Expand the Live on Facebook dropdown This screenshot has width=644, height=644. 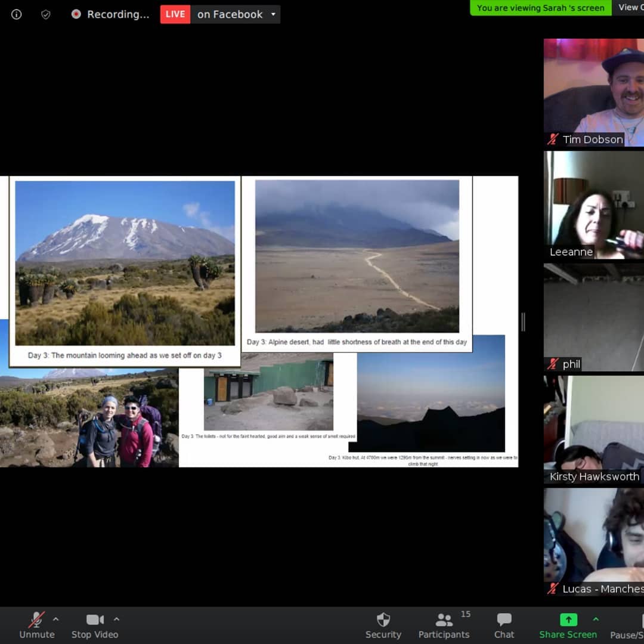(x=273, y=14)
